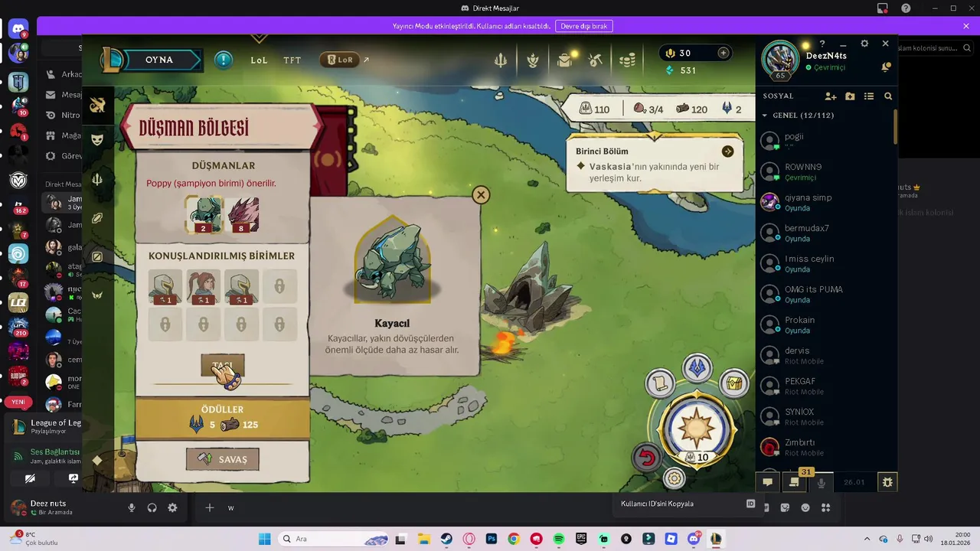Switch to the LoL tab
980x551 pixels.
click(x=259, y=60)
